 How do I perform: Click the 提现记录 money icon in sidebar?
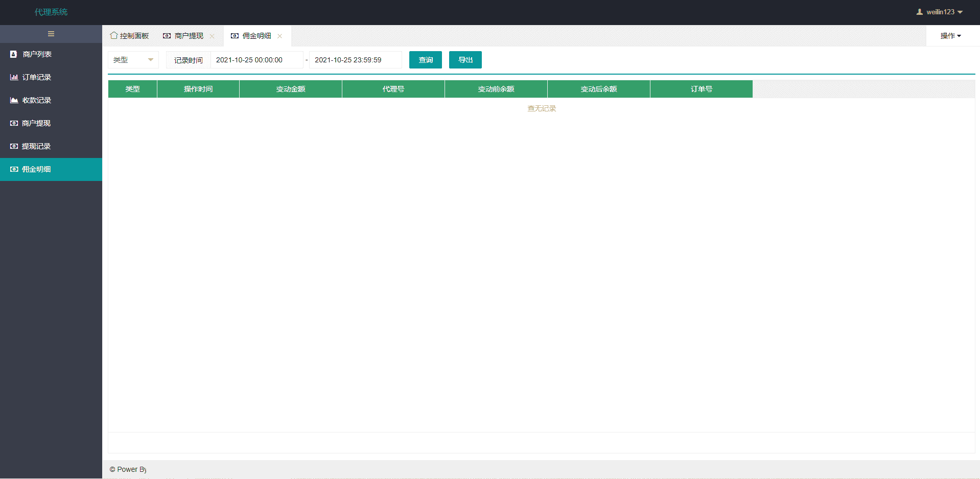click(x=14, y=146)
